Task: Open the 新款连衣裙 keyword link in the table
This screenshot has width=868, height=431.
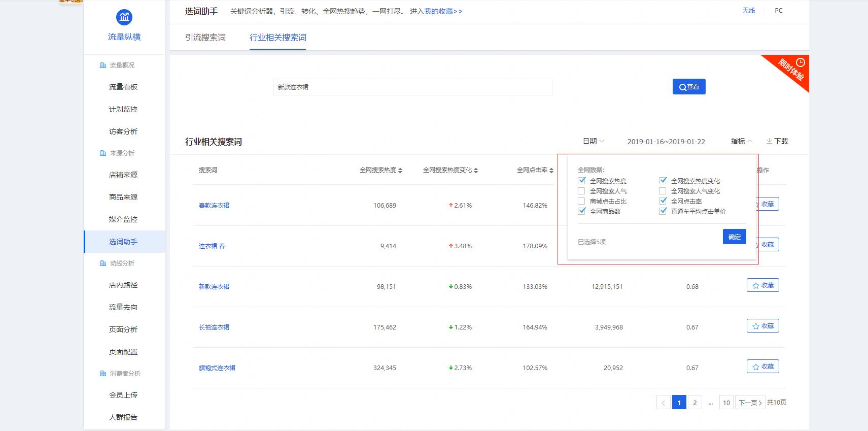Action: pos(214,287)
